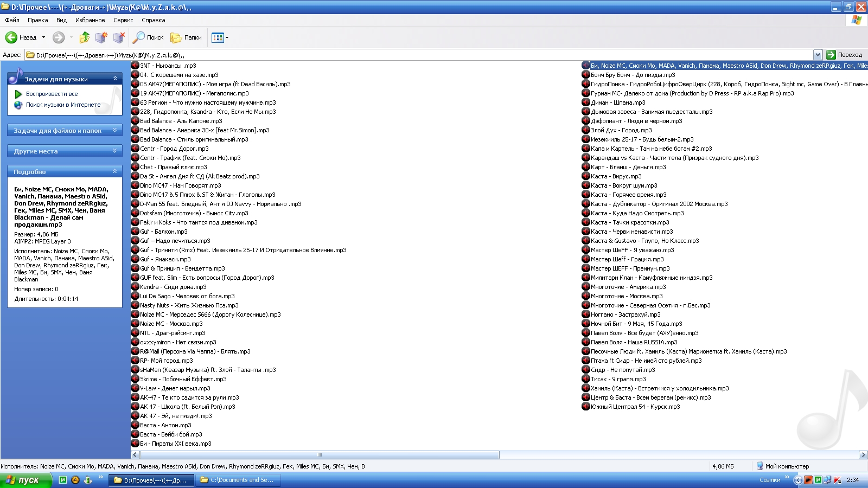This screenshot has height=488, width=868.
Task: Click the first move-to-folder toolbar icon
Action: pos(101,37)
